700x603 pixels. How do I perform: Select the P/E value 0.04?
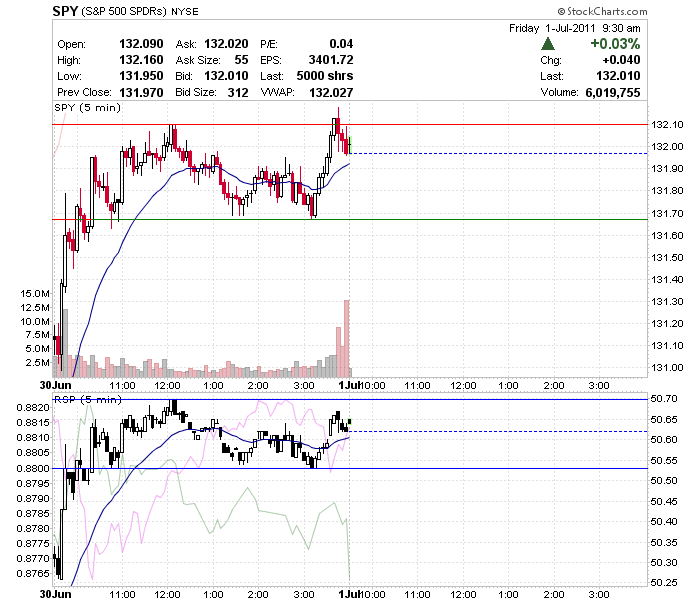click(x=341, y=44)
